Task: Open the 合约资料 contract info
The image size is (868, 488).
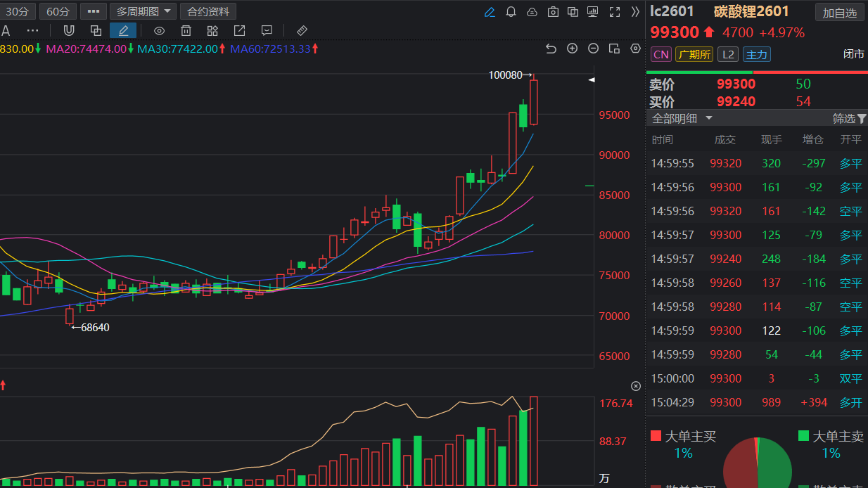Action: coord(208,12)
